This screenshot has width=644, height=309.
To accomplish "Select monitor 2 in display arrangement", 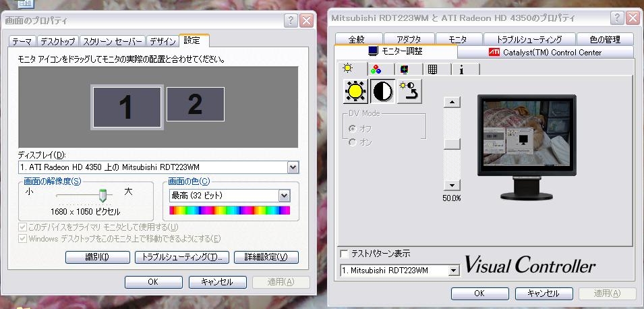I will (x=196, y=104).
